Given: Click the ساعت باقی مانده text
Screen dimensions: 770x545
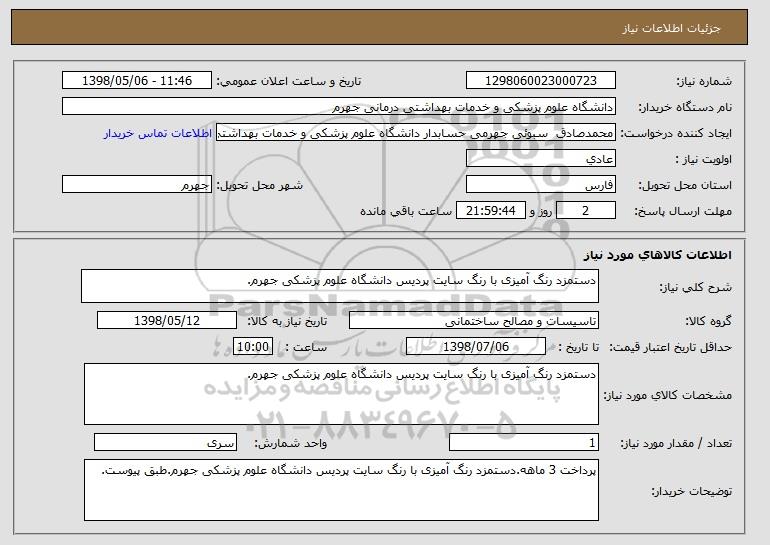Looking at the screenshot, I should point(406,211).
